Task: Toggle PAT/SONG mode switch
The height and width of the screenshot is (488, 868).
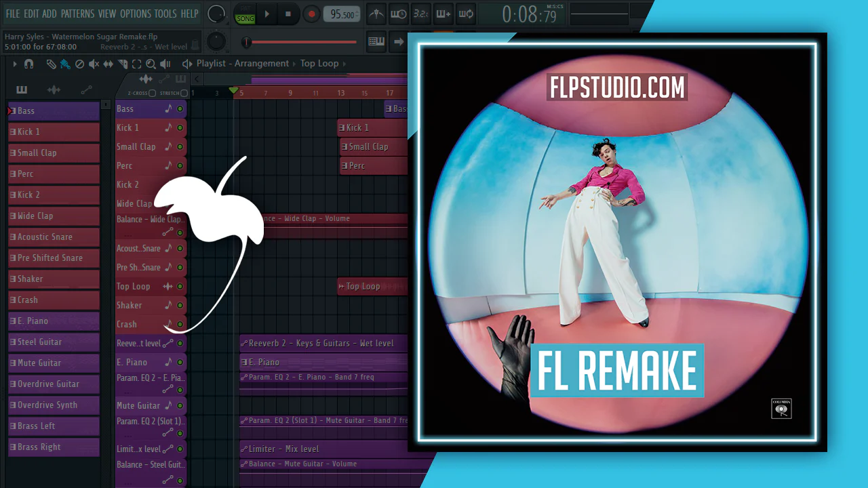Action: coord(245,14)
